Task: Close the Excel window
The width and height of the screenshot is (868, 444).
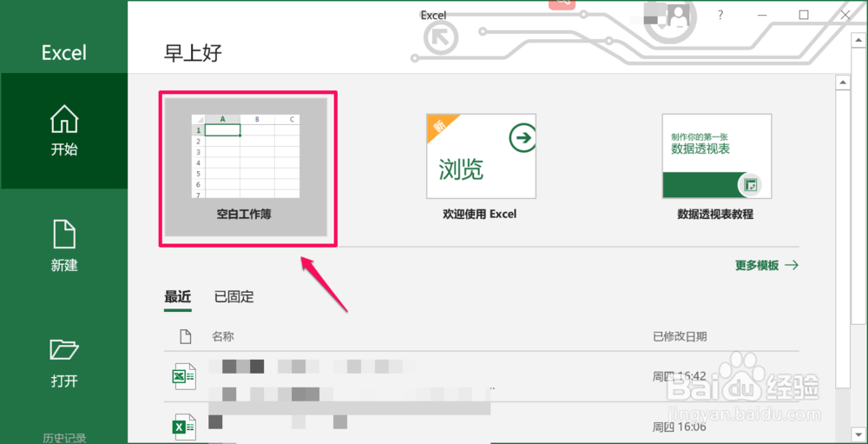Action: click(x=845, y=16)
